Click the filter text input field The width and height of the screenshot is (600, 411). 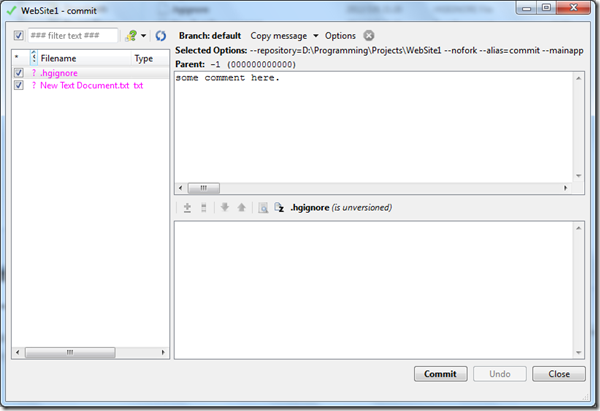pyautogui.click(x=73, y=36)
